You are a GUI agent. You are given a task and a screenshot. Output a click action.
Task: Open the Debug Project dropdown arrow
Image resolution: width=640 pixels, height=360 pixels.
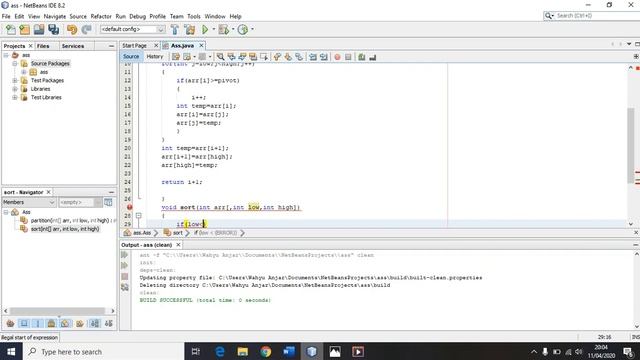click(x=233, y=29)
